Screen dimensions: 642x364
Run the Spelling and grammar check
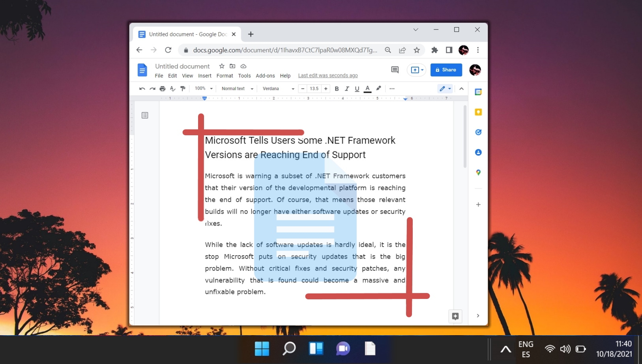[172, 88]
